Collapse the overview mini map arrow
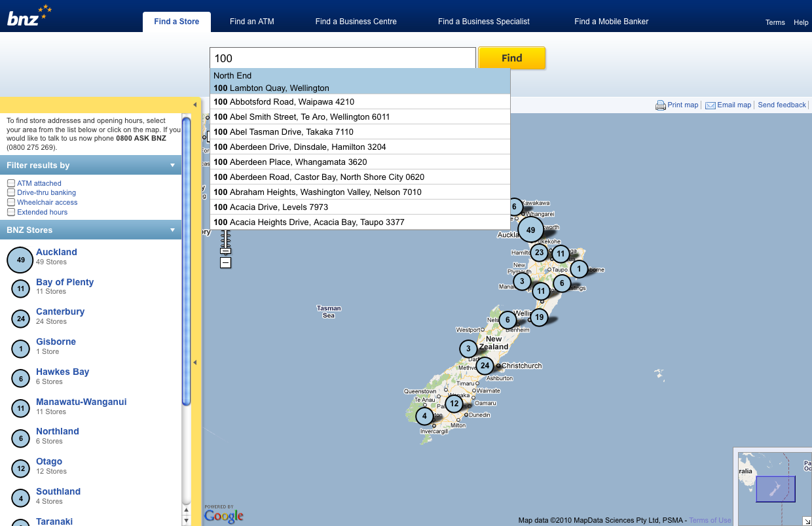This screenshot has width=812, height=526. point(807,521)
